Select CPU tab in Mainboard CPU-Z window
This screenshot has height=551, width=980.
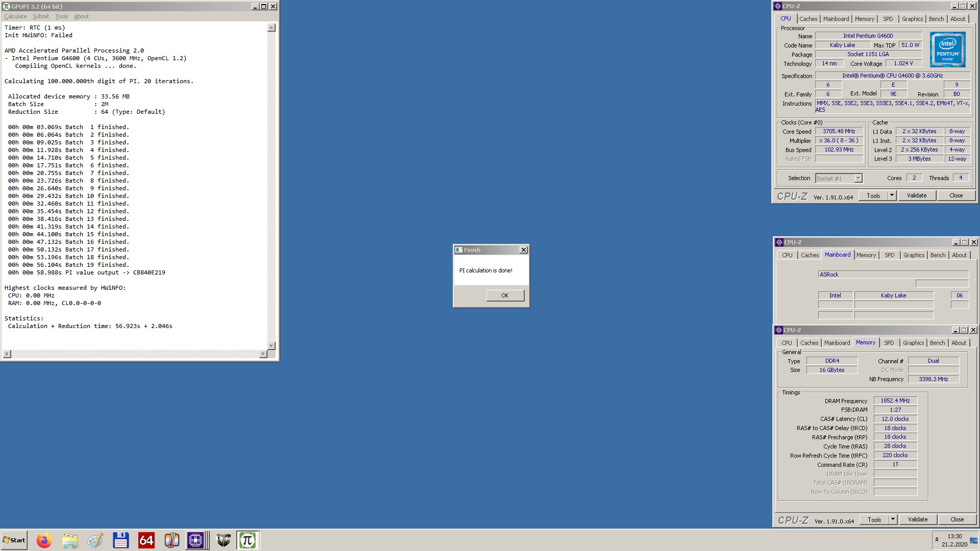pyautogui.click(x=787, y=255)
